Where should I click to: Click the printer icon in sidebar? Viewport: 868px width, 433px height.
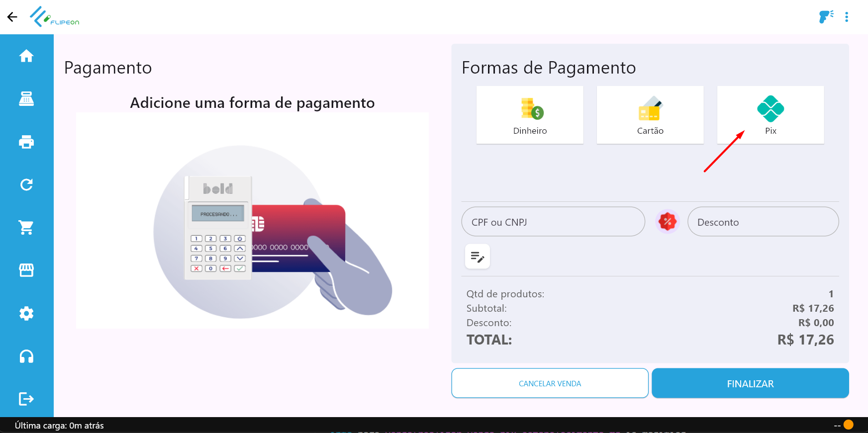click(x=26, y=142)
